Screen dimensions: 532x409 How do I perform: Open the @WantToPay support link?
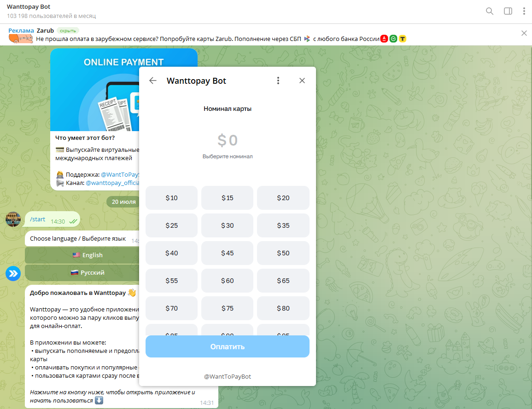coord(120,175)
